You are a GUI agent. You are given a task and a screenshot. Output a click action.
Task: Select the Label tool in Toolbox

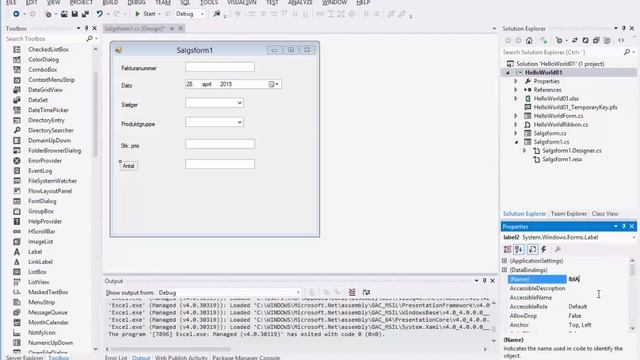(x=35, y=252)
